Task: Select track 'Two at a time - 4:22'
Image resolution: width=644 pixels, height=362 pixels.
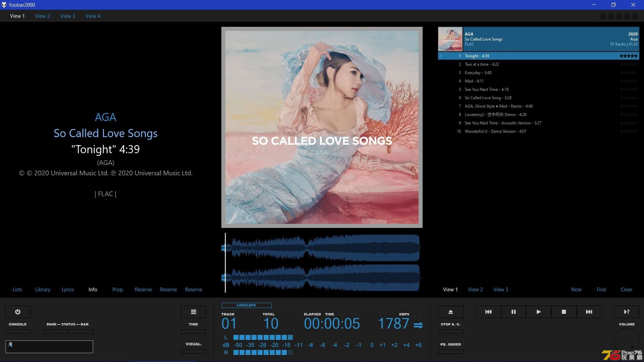Action: 539,64
